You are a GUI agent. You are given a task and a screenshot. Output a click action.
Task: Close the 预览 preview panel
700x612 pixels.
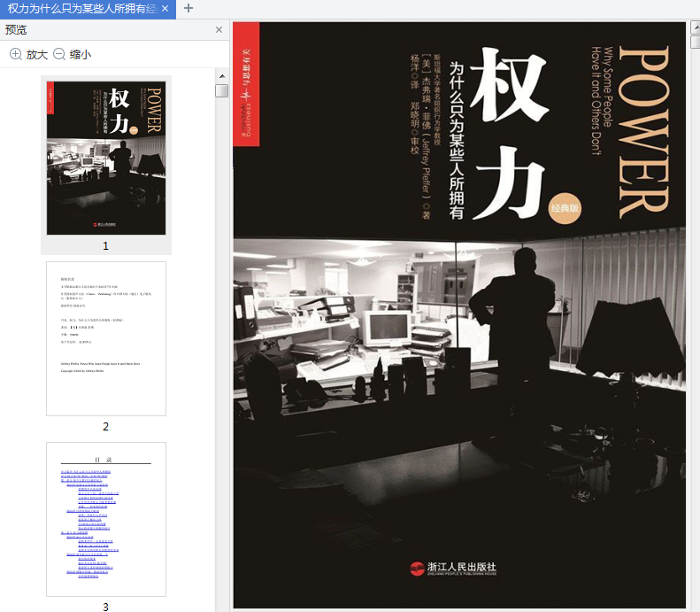click(x=219, y=29)
